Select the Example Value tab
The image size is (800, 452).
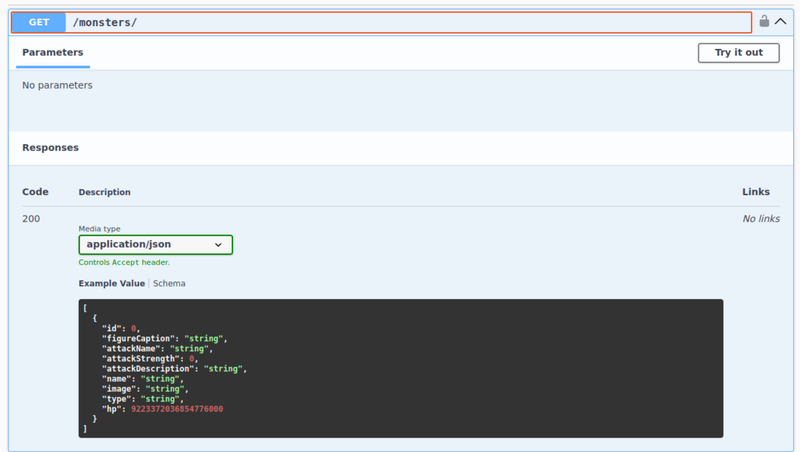(x=112, y=283)
